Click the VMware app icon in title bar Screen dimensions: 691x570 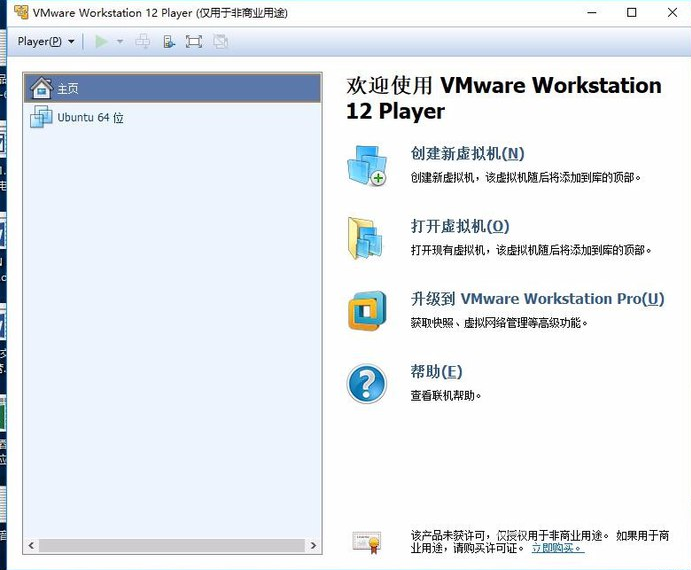click(21, 12)
